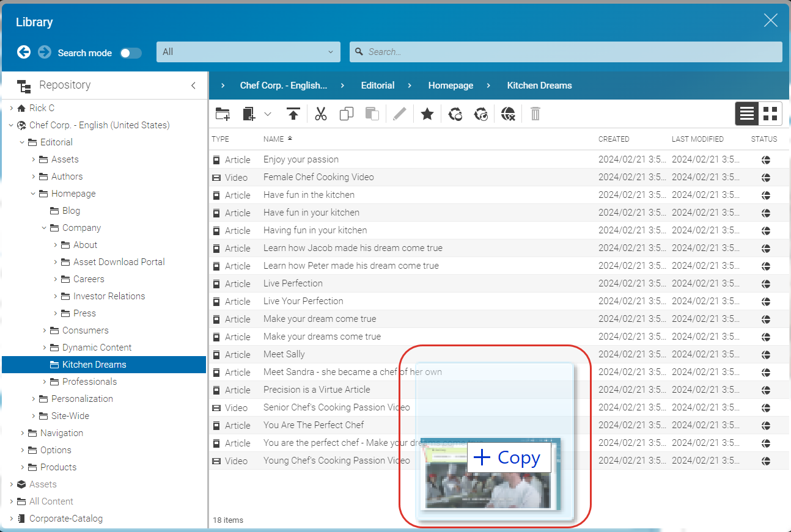Go back with the left arrow icon

tap(24, 53)
